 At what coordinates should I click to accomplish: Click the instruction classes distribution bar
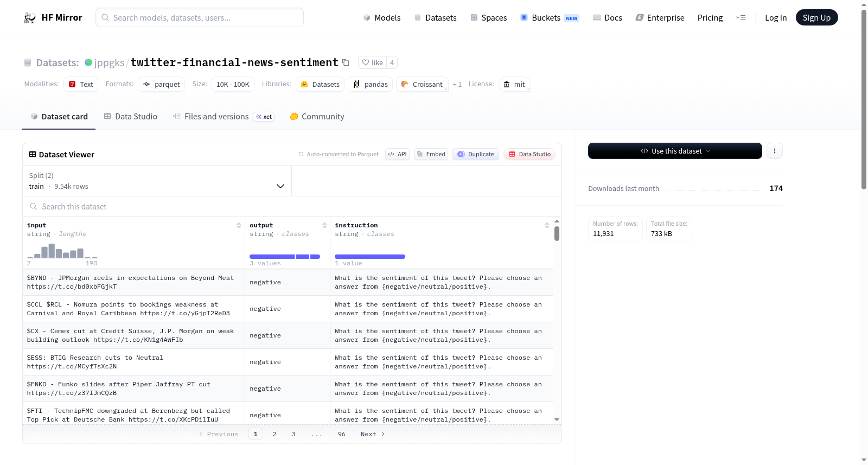tap(370, 257)
